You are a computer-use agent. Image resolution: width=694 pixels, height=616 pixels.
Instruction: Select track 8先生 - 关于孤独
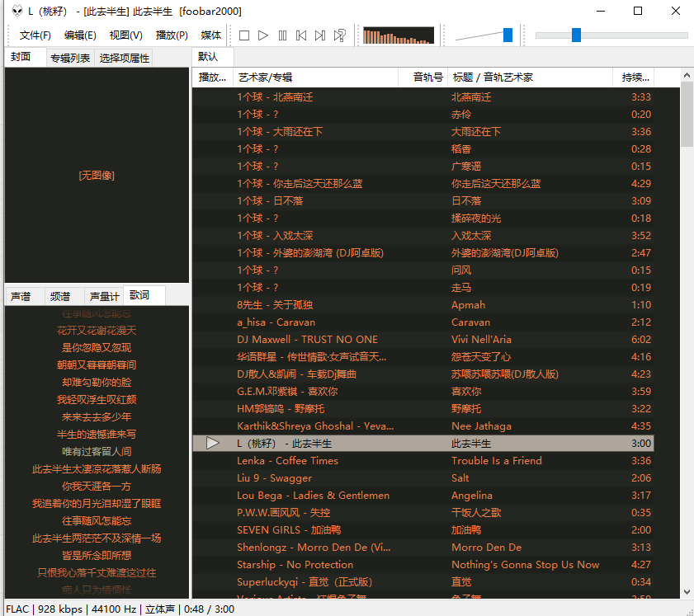pyautogui.click(x=423, y=304)
